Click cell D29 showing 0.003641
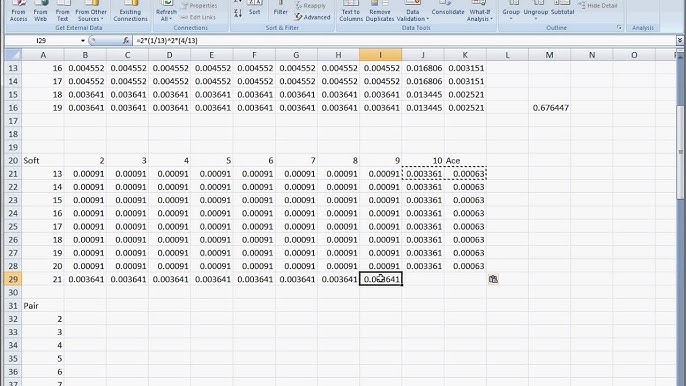Viewport: 686px width, 386px height. point(169,279)
